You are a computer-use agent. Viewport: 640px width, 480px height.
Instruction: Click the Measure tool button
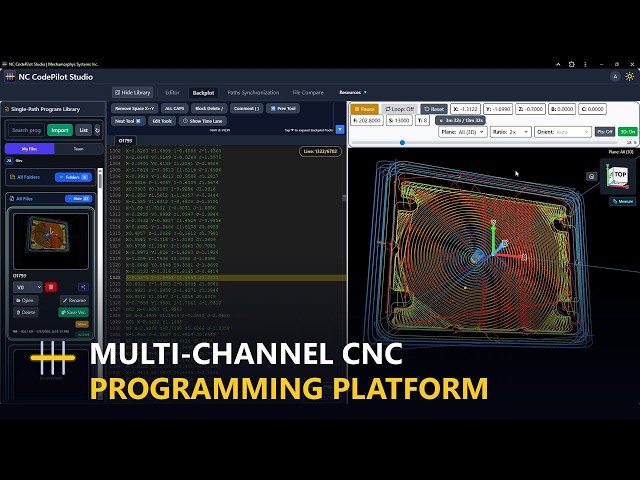point(622,201)
